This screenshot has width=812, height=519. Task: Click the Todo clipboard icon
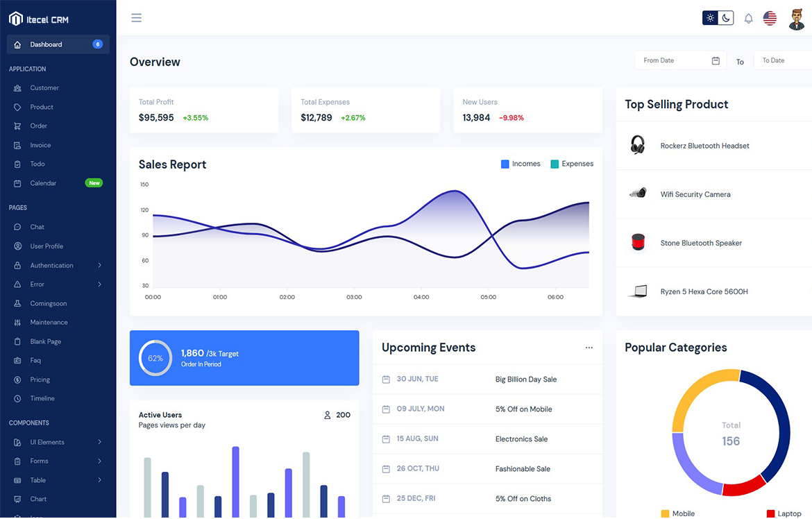pyautogui.click(x=17, y=164)
